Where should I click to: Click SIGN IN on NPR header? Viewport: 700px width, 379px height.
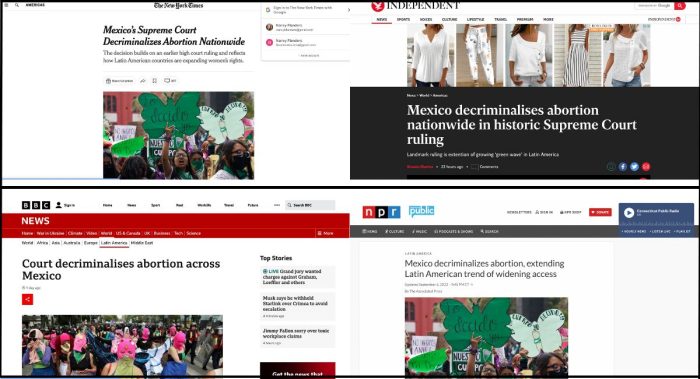click(x=544, y=212)
